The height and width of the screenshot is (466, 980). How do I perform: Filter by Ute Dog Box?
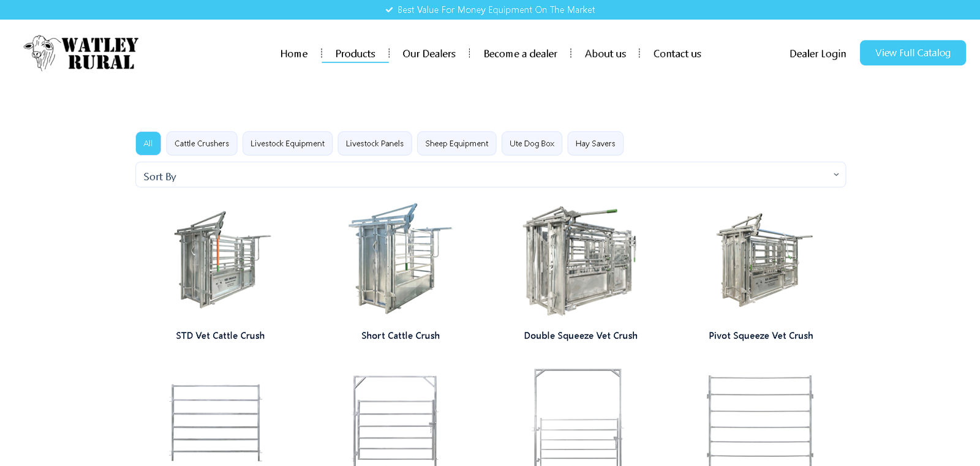pyautogui.click(x=532, y=143)
